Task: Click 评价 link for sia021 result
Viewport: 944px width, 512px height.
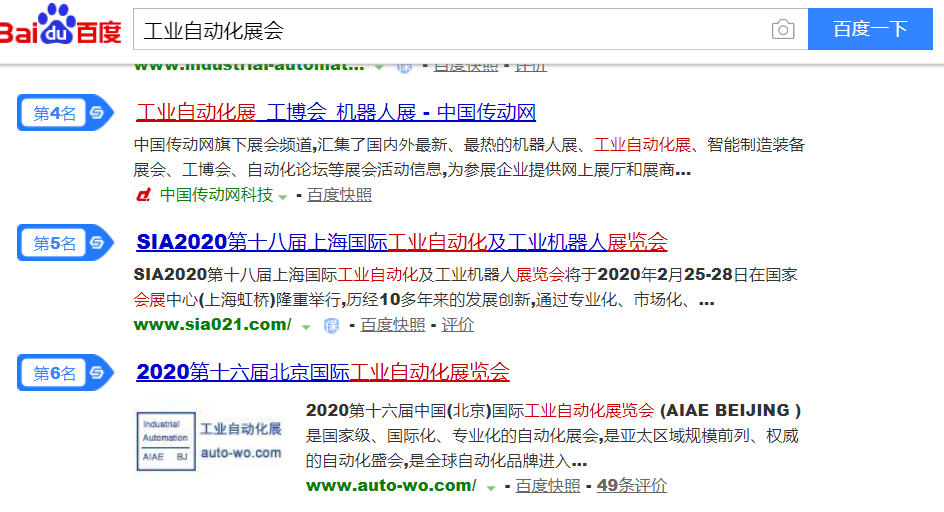Action: point(458,325)
